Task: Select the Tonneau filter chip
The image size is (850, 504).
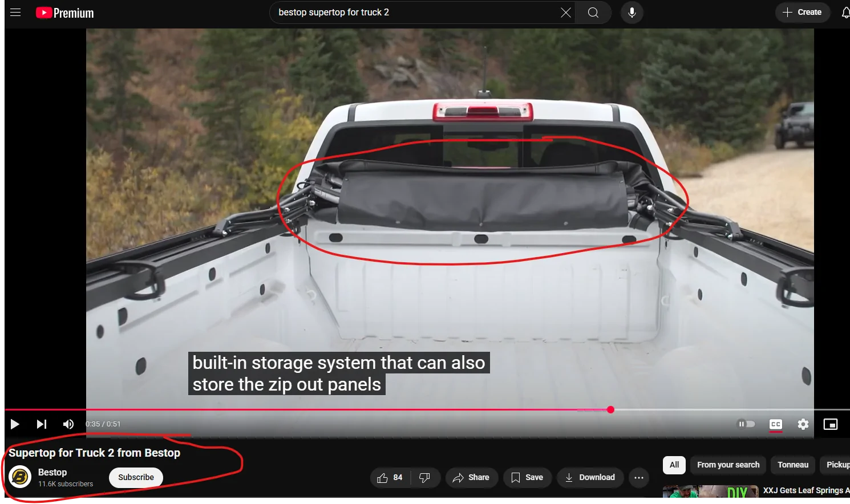Action: (793, 465)
